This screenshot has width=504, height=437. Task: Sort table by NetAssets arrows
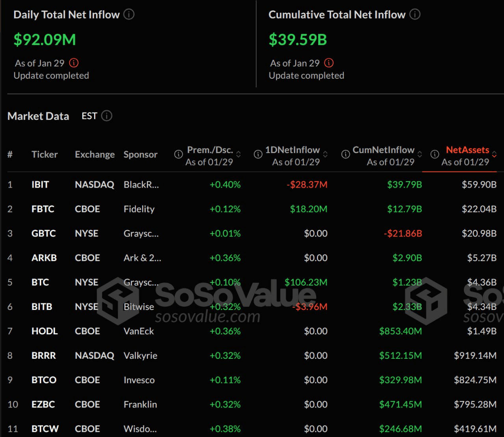coord(494,154)
